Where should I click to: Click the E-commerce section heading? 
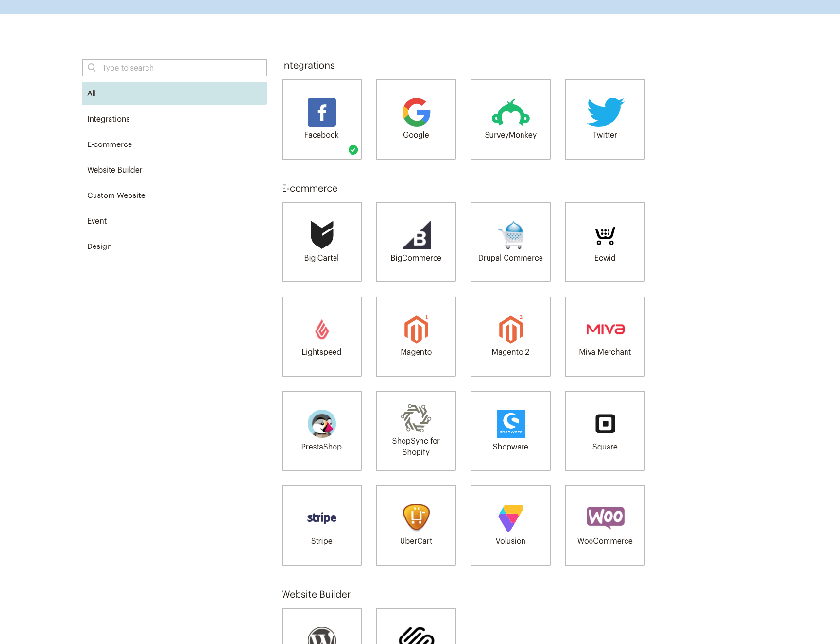point(310,189)
